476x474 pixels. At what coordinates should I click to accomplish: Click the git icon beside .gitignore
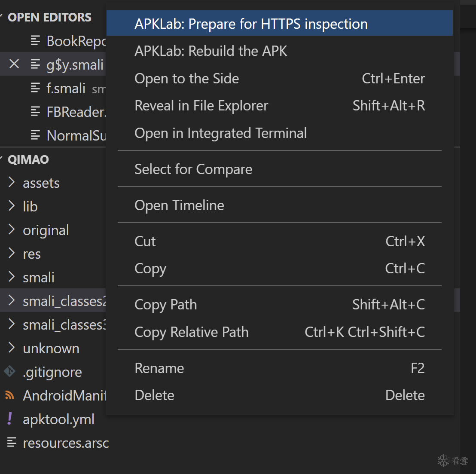tap(9, 371)
